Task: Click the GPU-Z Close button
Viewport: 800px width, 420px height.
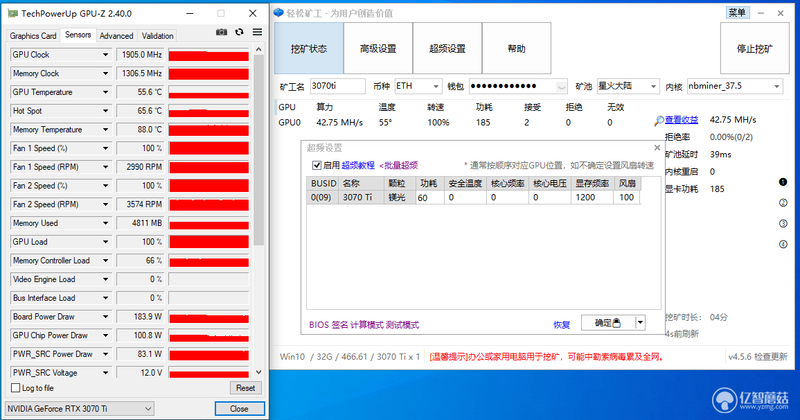Action: tap(239, 409)
